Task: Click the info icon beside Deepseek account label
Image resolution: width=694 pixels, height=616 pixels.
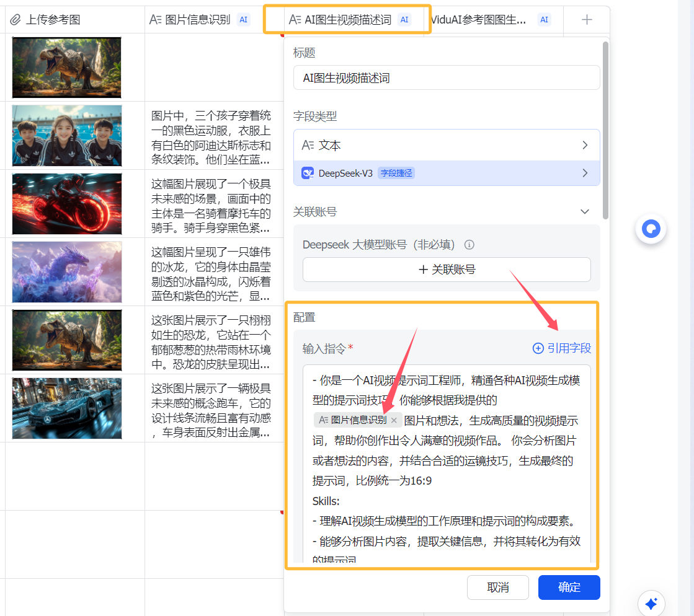Action: (x=469, y=245)
